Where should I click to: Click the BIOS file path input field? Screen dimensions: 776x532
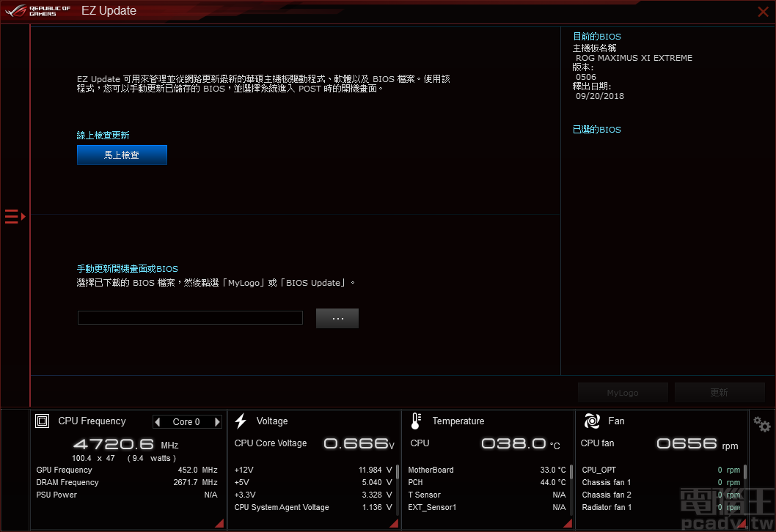click(x=189, y=317)
